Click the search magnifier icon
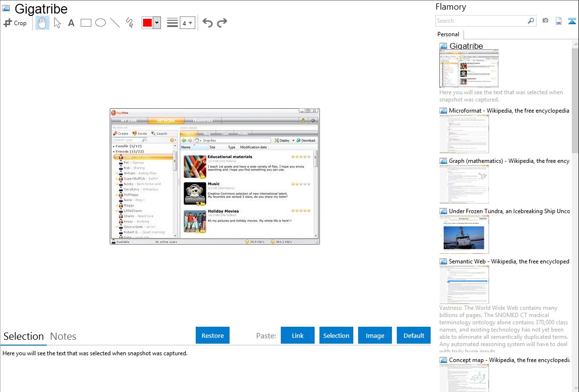 (x=531, y=21)
